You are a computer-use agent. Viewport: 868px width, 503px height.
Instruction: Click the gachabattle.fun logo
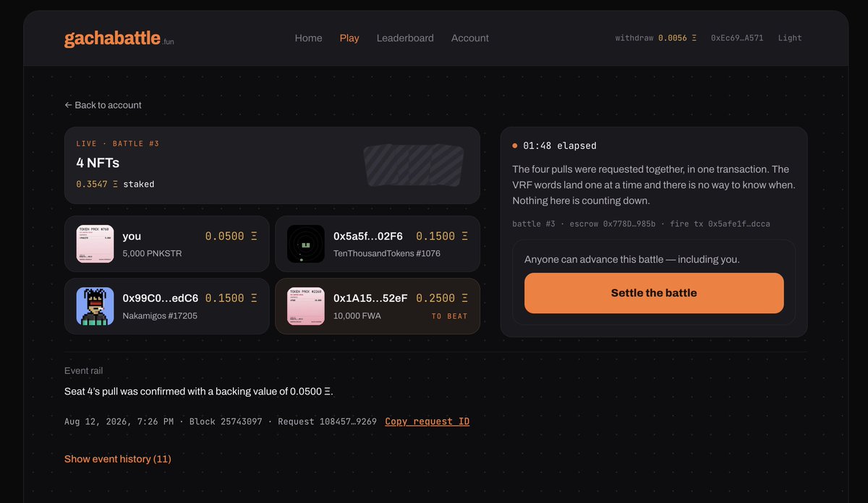click(x=119, y=38)
